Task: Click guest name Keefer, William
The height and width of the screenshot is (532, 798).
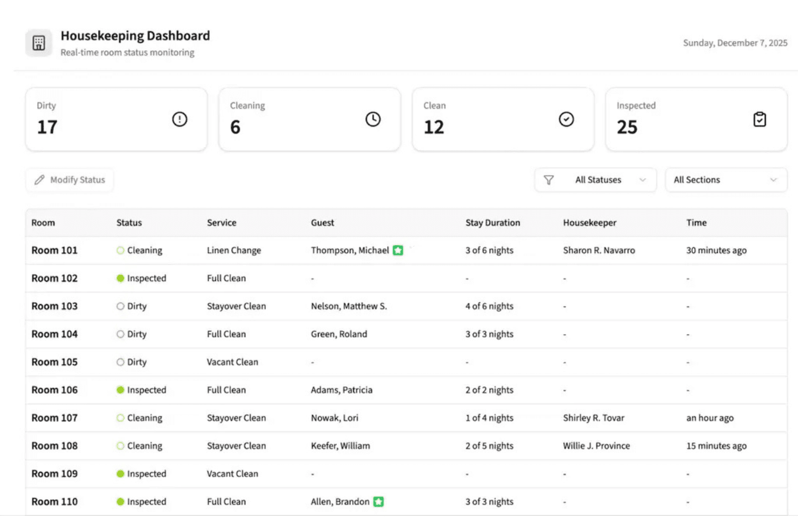Action: [x=341, y=446]
